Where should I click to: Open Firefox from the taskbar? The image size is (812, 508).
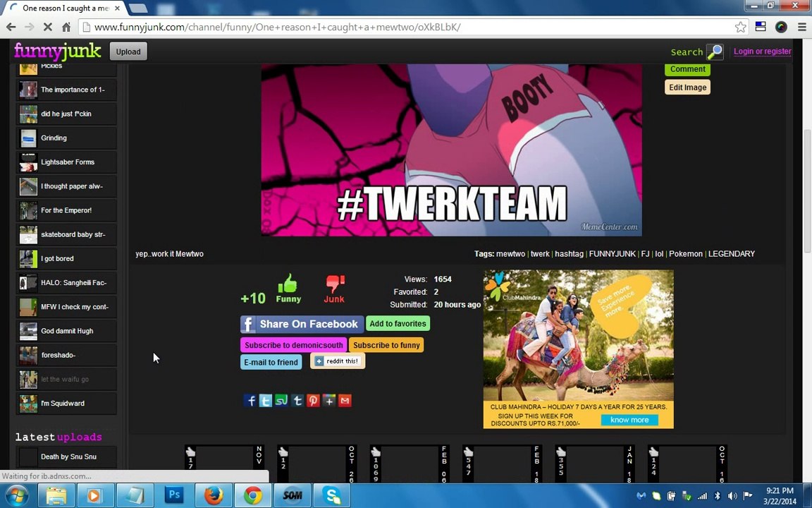[x=214, y=495]
